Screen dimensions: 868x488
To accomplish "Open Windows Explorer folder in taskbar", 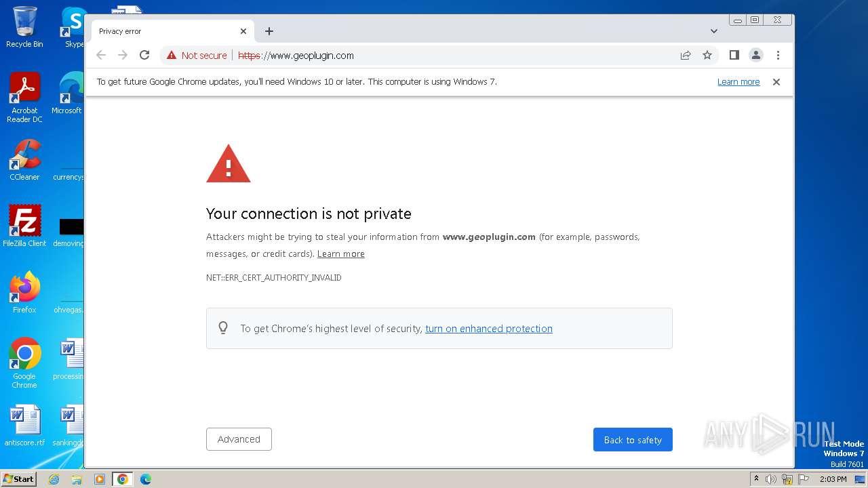I will point(77,479).
